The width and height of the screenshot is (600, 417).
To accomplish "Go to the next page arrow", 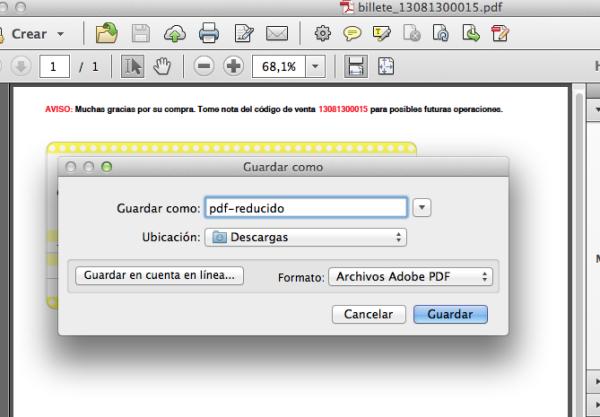I will [x=21, y=67].
